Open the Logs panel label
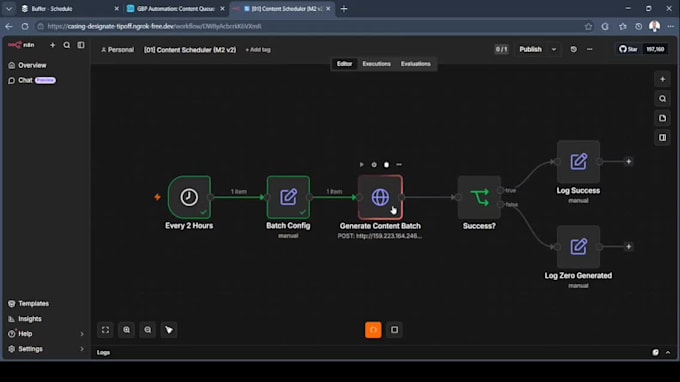This screenshot has height=382, width=680. (103, 353)
